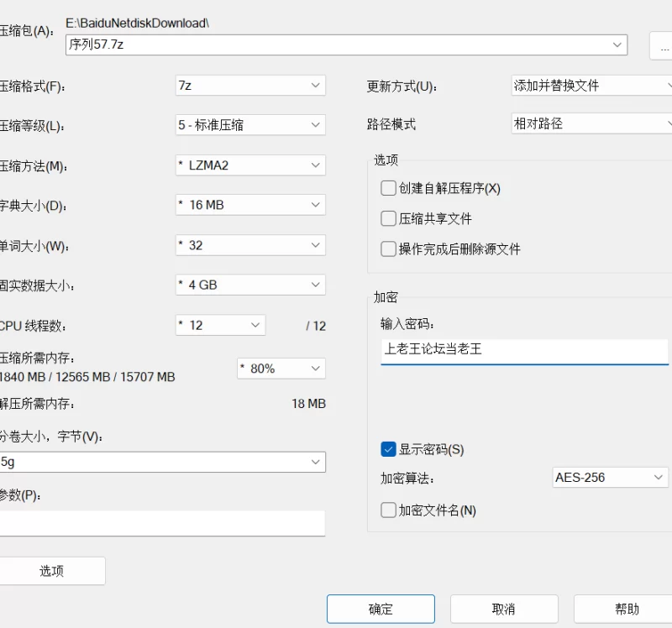Uncheck the show password checkbox
Image resolution: width=672 pixels, height=628 pixels.
388,449
